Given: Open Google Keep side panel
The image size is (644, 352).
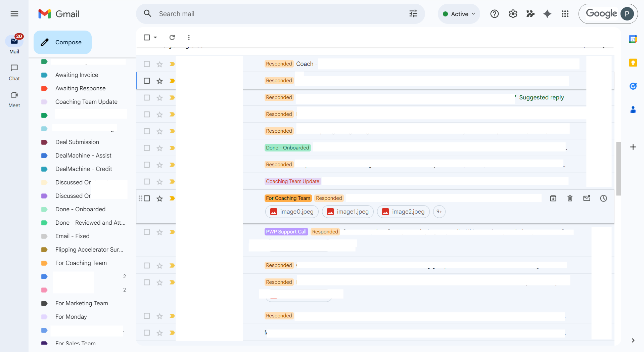Looking at the screenshot, I should coord(633,63).
